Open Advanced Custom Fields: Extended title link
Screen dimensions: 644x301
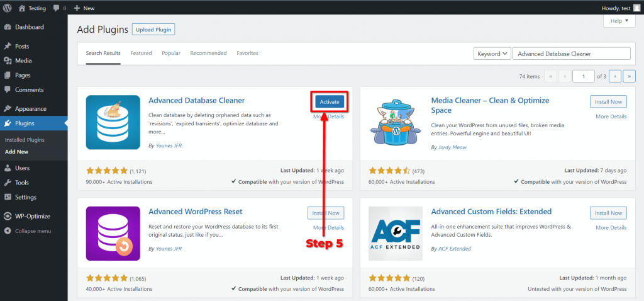[x=491, y=212]
